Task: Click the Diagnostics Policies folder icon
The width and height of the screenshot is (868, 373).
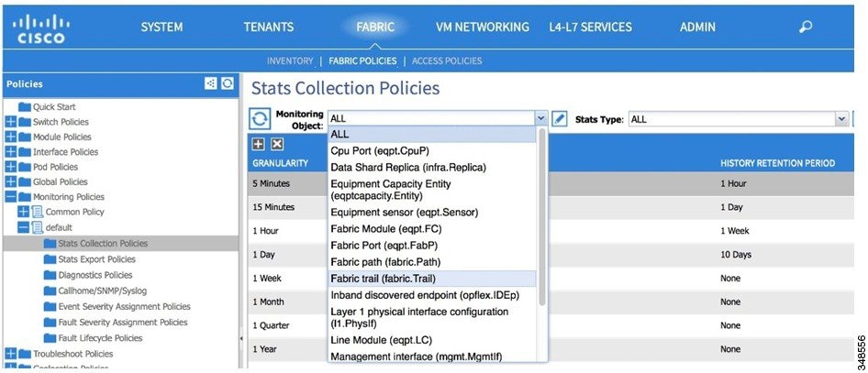Action: tap(50, 275)
